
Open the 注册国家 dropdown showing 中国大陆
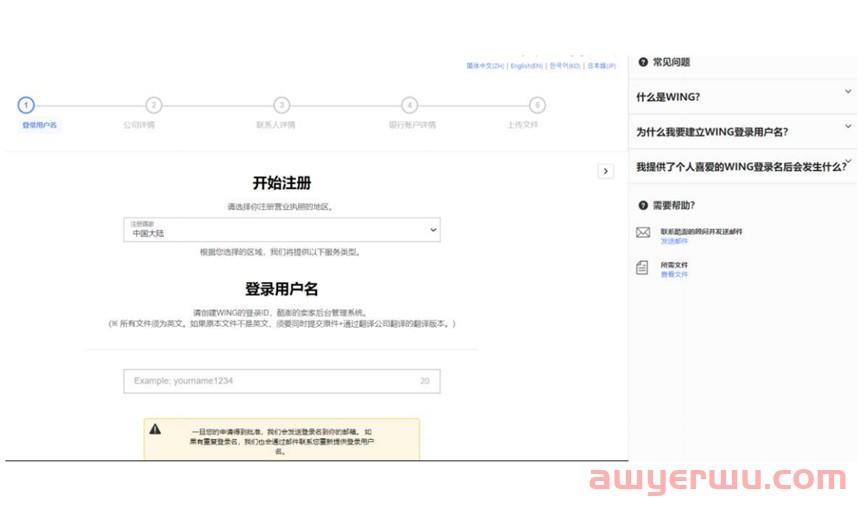tap(282, 230)
